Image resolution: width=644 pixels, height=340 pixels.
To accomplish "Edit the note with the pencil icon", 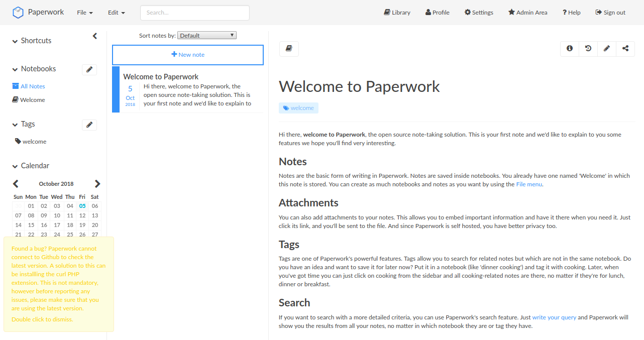I will point(607,49).
